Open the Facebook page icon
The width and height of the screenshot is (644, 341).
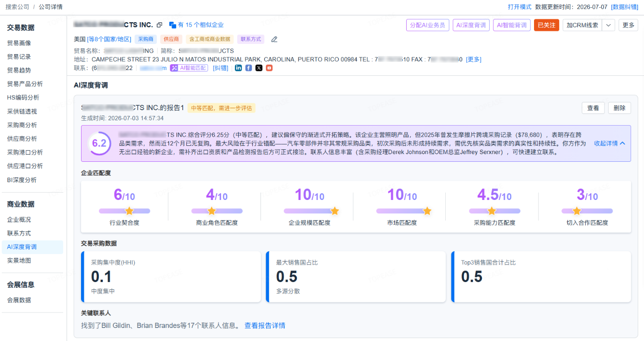(248, 68)
